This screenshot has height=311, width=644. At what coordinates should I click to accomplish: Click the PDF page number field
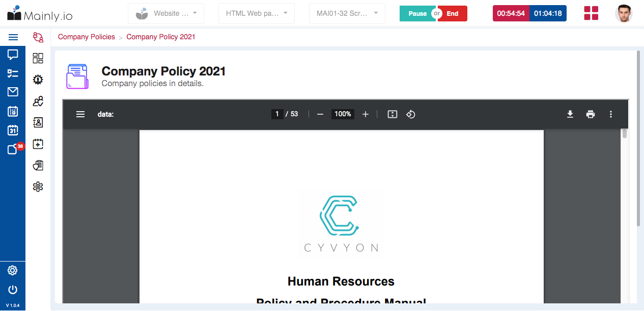pyautogui.click(x=277, y=114)
